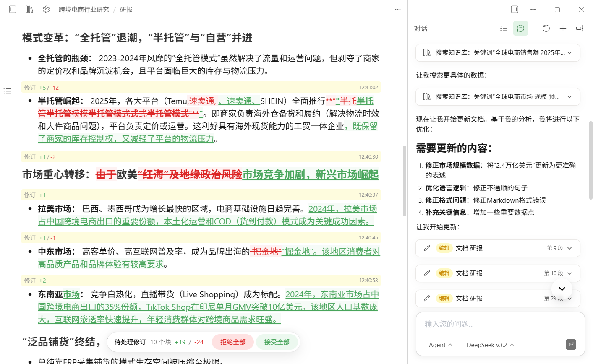593x364 pixels.
Task: Expand the edit item for paragraph 9
Action: pyautogui.click(x=569, y=248)
